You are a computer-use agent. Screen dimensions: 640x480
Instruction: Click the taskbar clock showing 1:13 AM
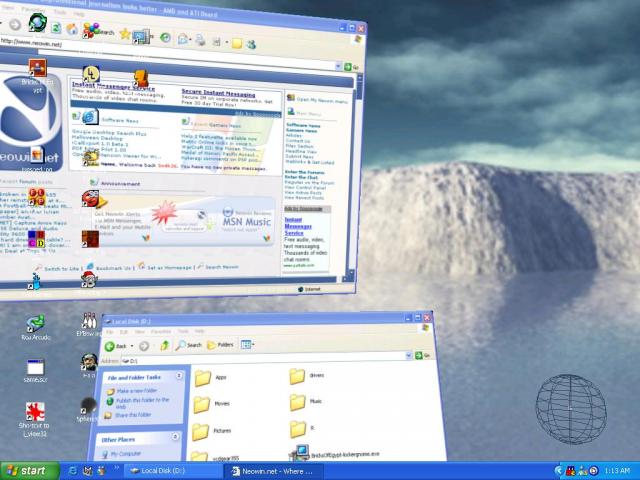click(x=617, y=471)
